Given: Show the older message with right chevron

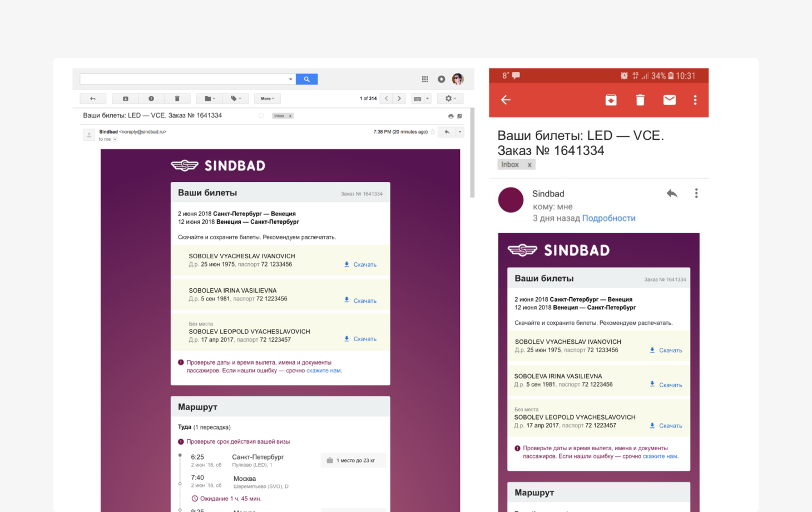Looking at the screenshot, I should [x=399, y=99].
